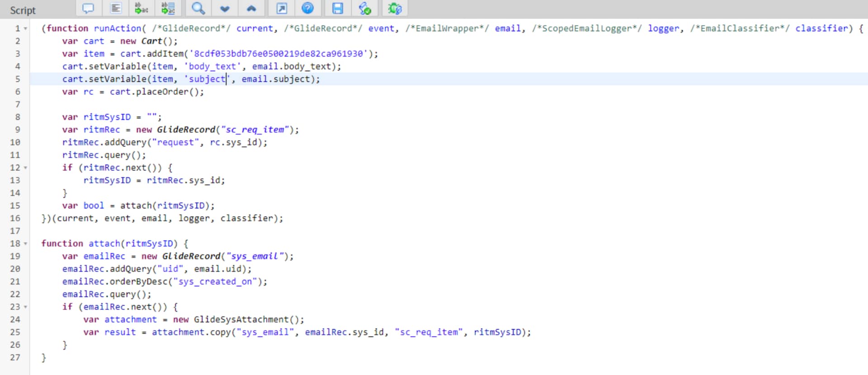Click ritmRec.query() on line 11

[x=102, y=155]
